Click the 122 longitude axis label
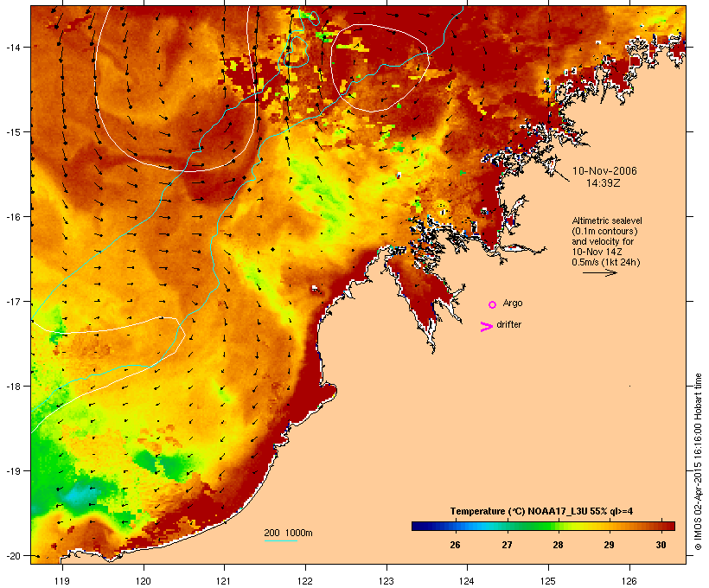This screenshot has width=709, height=588. click(305, 581)
